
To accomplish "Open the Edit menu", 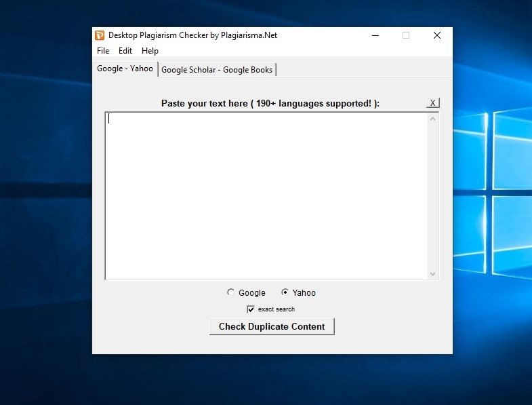I will point(125,51).
